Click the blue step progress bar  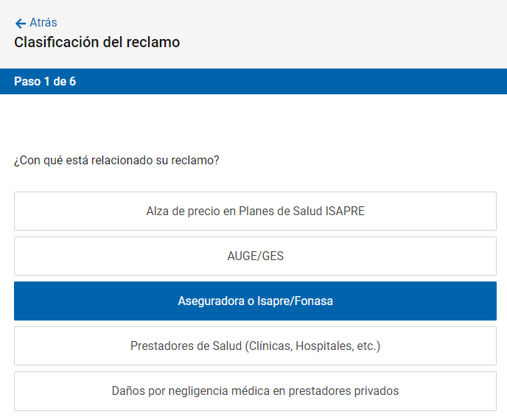click(295, 81)
